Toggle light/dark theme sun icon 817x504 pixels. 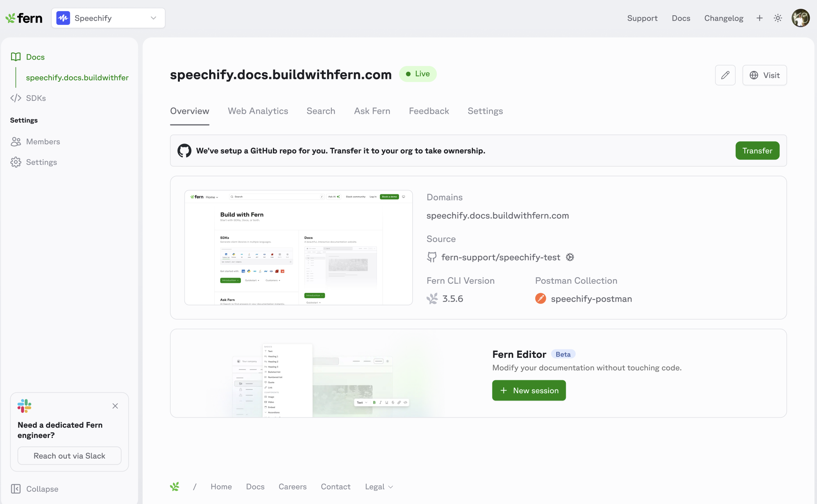[x=778, y=18]
